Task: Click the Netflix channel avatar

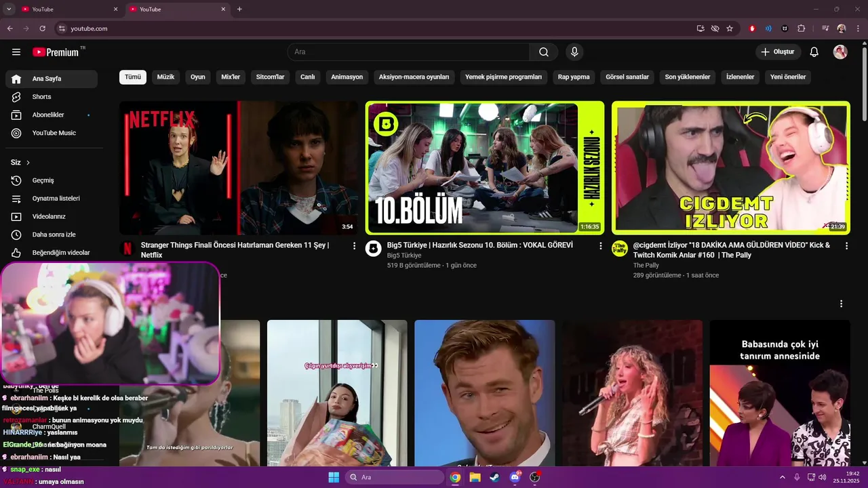Action: coord(127,248)
